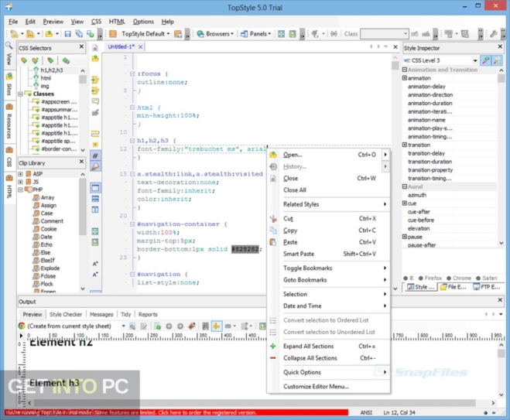Close the Untitled-1 document tab
This screenshot has width=510, height=420.
click(x=140, y=47)
